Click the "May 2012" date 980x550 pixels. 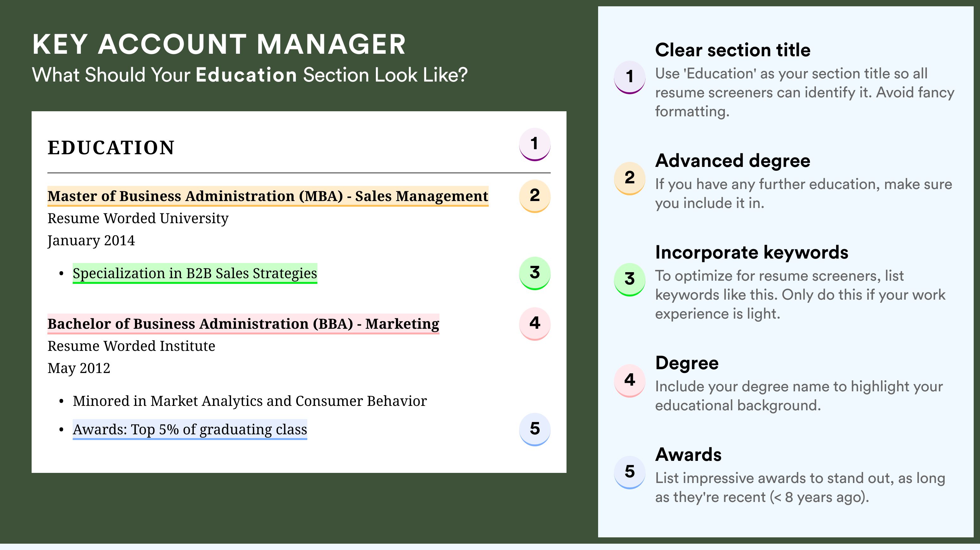[x=79, y=369]
